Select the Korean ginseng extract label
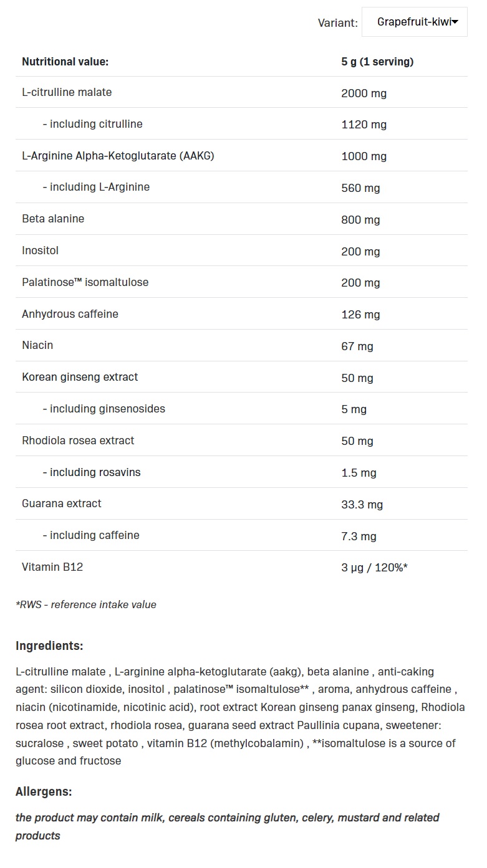This screenshot has width=487, height=868. (x=80, y=377)
